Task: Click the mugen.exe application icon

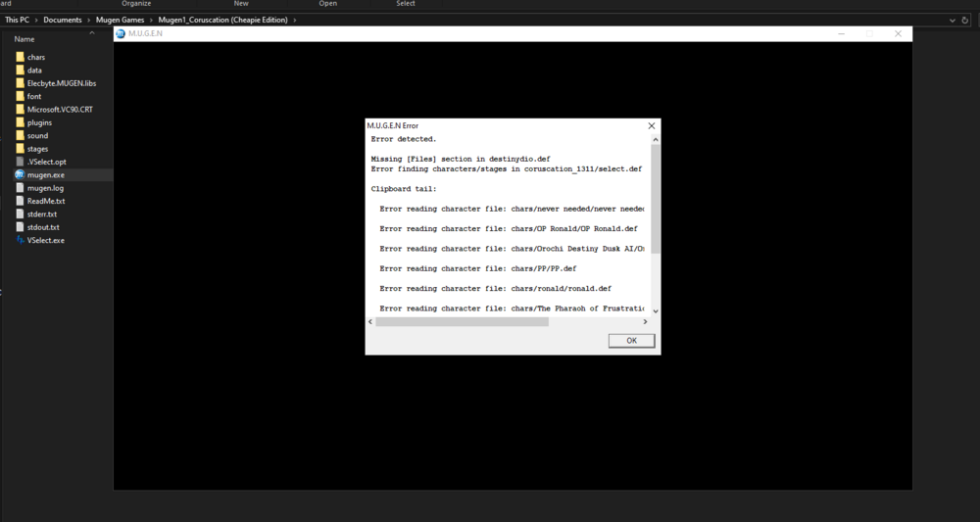Action: (x=20, y=175)
